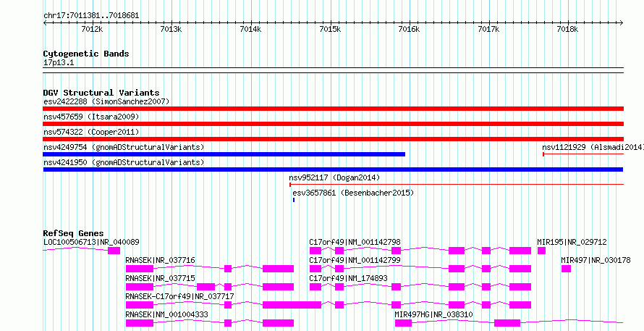The image size is (644, 331).
Task: Click the small blue mark under esv3657861
Action: pyautogui.click(x=294, y=200)
